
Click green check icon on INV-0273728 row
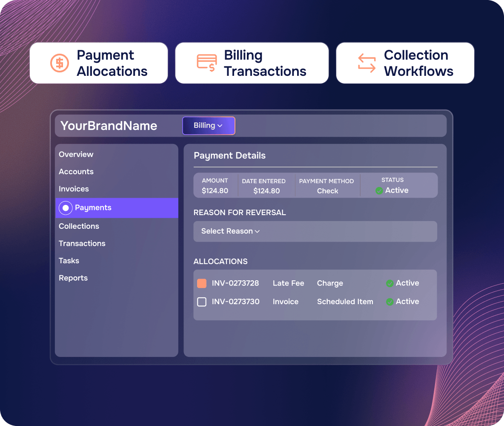(390, 283)
